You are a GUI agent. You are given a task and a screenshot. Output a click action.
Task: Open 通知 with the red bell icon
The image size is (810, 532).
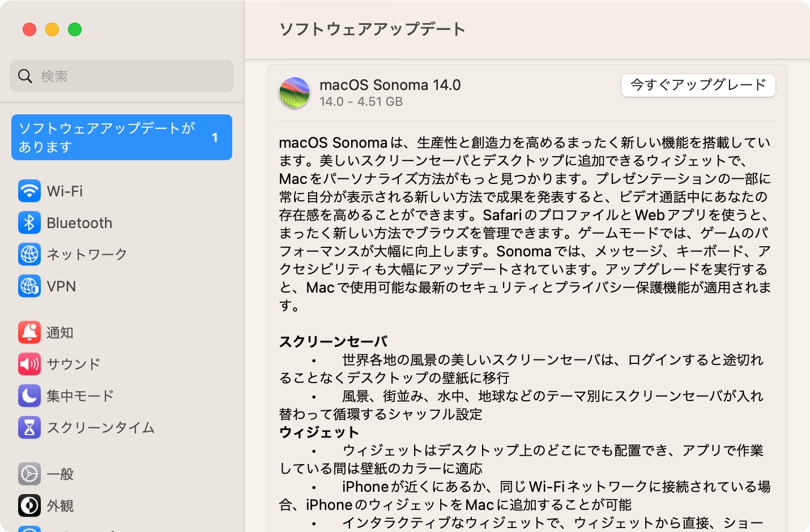(29, 333)
